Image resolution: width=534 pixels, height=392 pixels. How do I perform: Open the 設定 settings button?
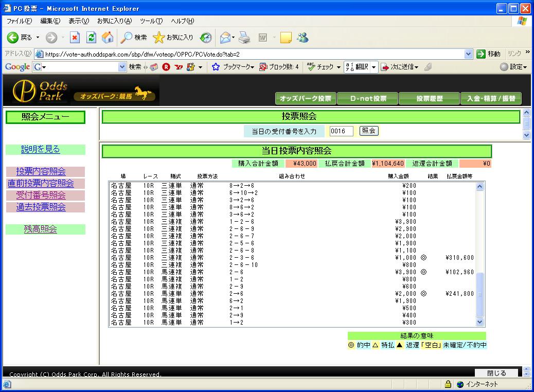coord(513,67)
